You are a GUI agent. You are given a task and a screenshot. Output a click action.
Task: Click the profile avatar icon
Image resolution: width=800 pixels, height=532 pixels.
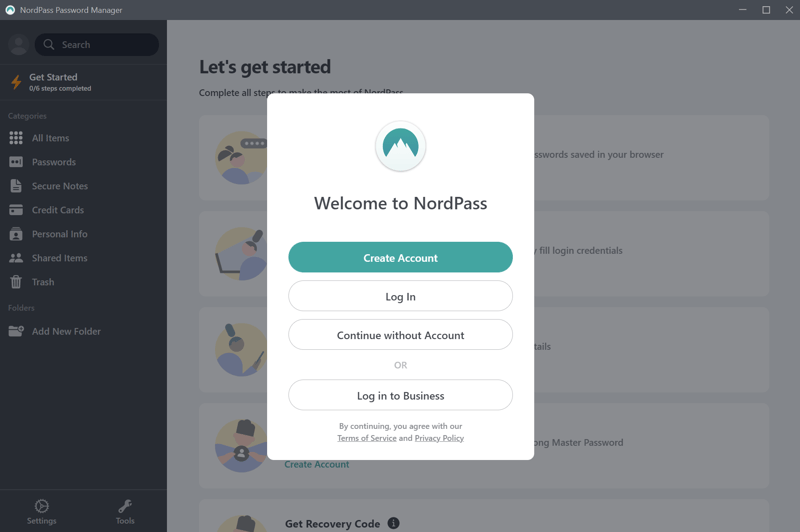coord(18,44)
